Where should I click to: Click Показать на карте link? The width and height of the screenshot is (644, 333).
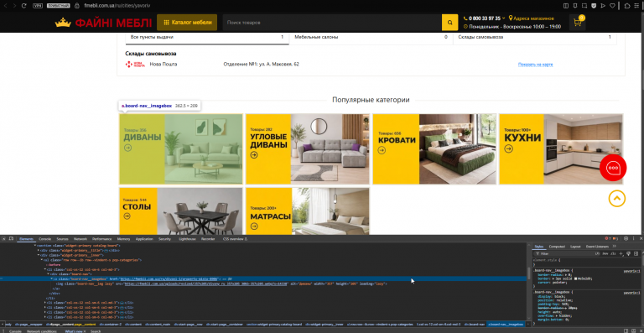pyautogui.click(x=535, y=65)
